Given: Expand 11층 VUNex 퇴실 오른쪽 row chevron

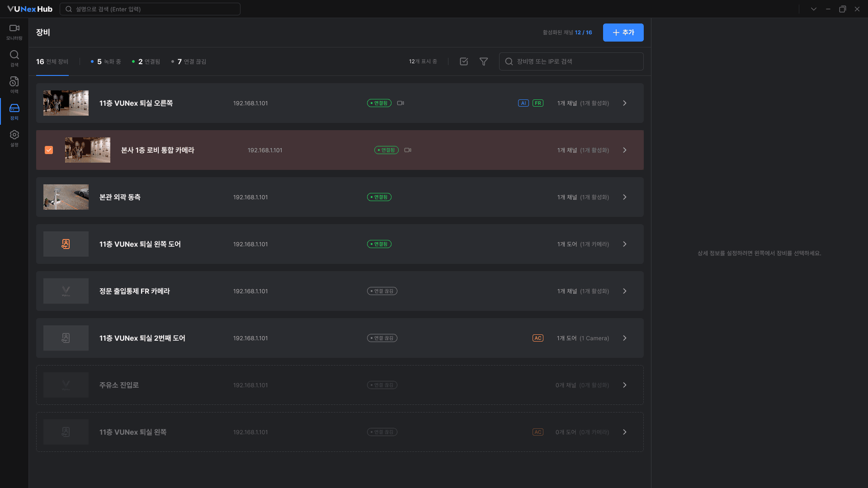Looking at the screenshot, I should pos(625,103).
